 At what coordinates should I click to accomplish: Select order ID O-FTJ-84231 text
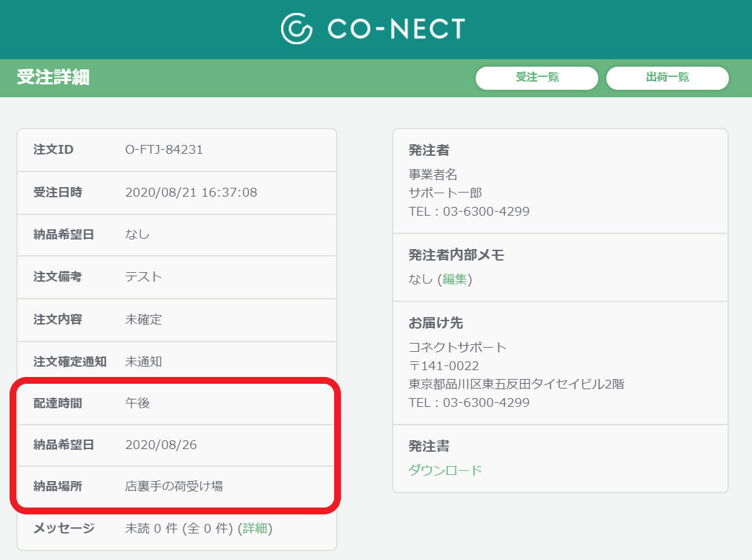(164, 150)
